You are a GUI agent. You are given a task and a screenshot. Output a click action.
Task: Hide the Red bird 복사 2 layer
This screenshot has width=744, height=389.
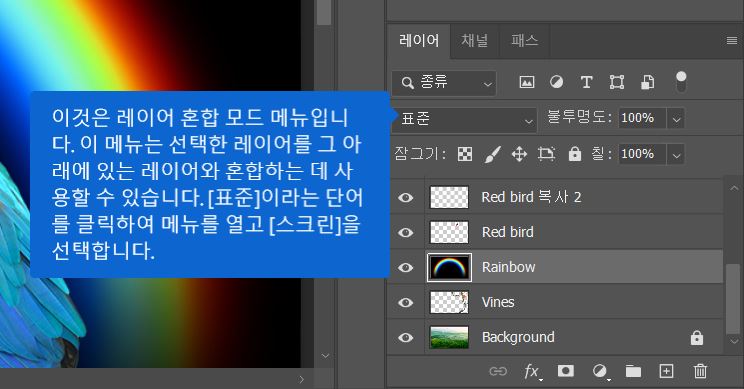[405, 197]
